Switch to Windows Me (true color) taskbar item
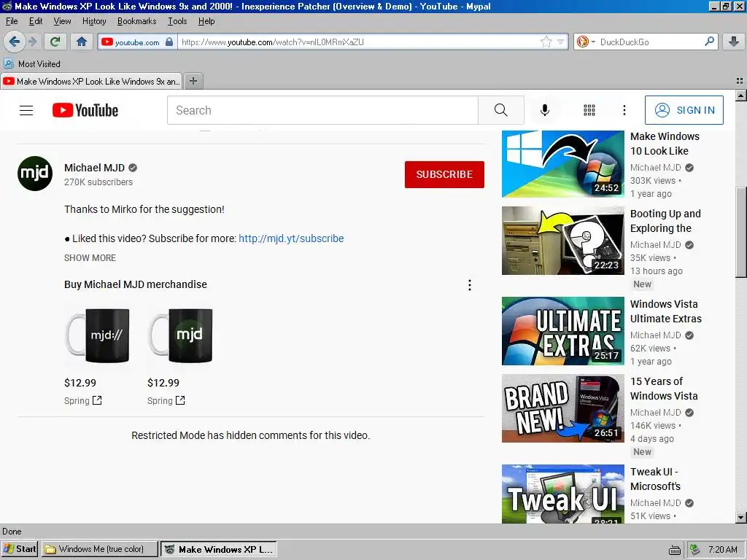The height and width of the screenshot is (560, 747). pos(99,549)
